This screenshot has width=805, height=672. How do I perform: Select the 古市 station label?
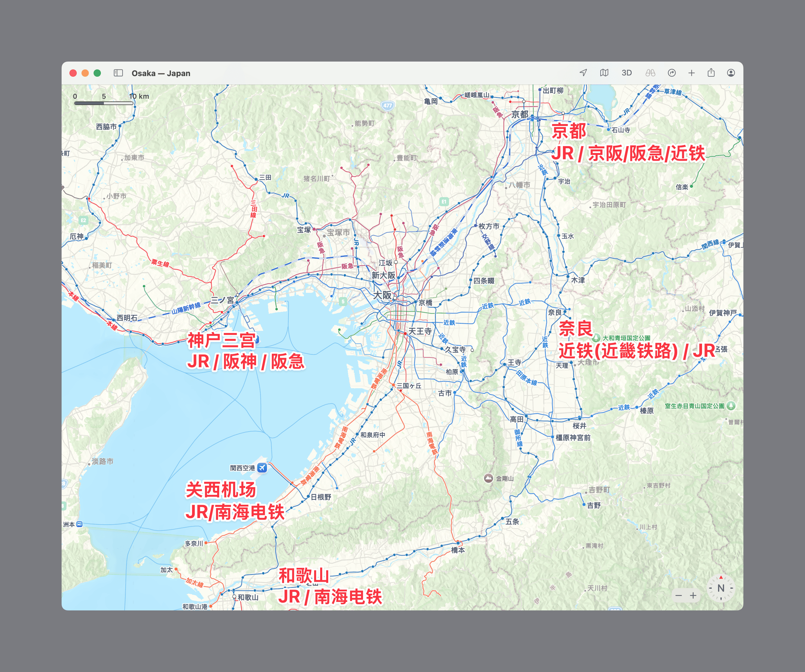445,393
